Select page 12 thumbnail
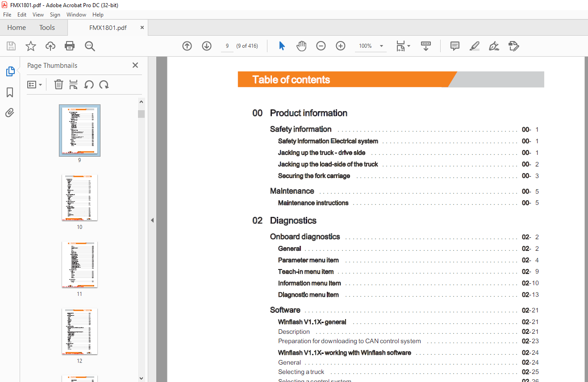The image size is (588, 382). click(79, 332)
